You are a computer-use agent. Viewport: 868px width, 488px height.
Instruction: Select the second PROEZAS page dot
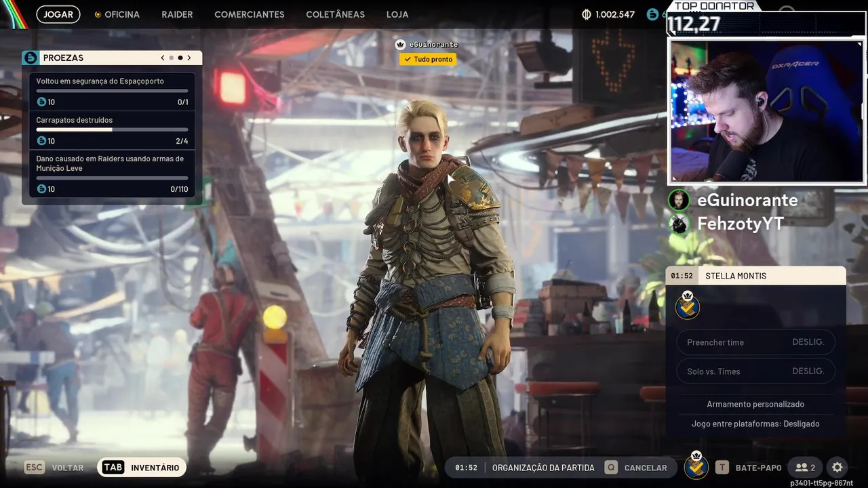180,58
